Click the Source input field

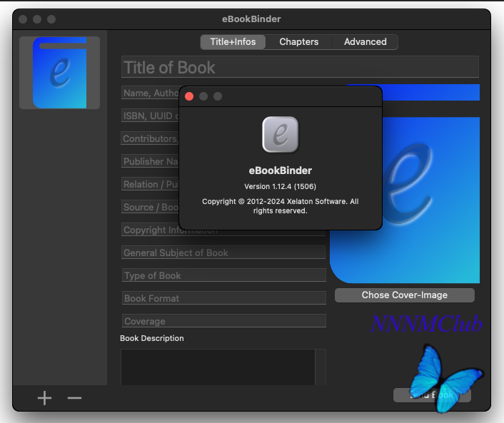click(150, 207)
